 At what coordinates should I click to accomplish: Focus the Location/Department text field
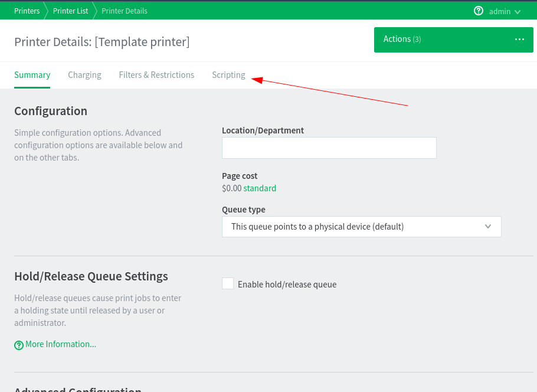click(329, 148)
